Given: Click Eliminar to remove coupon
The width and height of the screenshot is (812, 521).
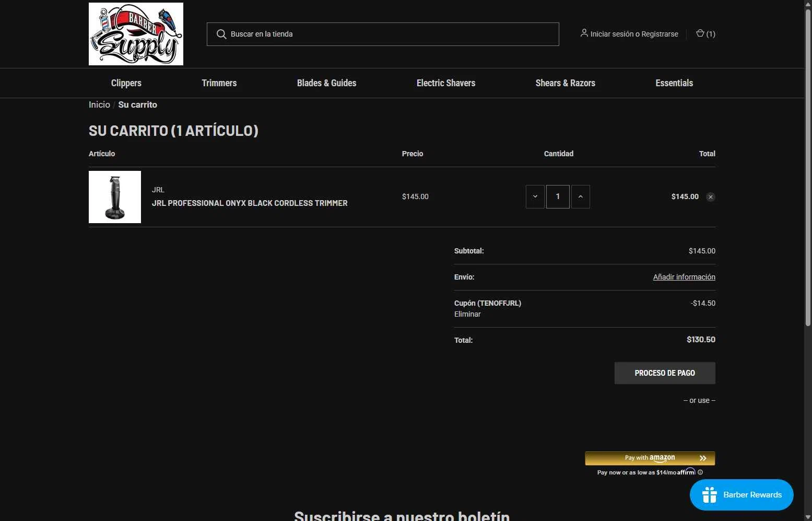Looking at the screenshot, I should pyautogui.click(x=467, y=314).
